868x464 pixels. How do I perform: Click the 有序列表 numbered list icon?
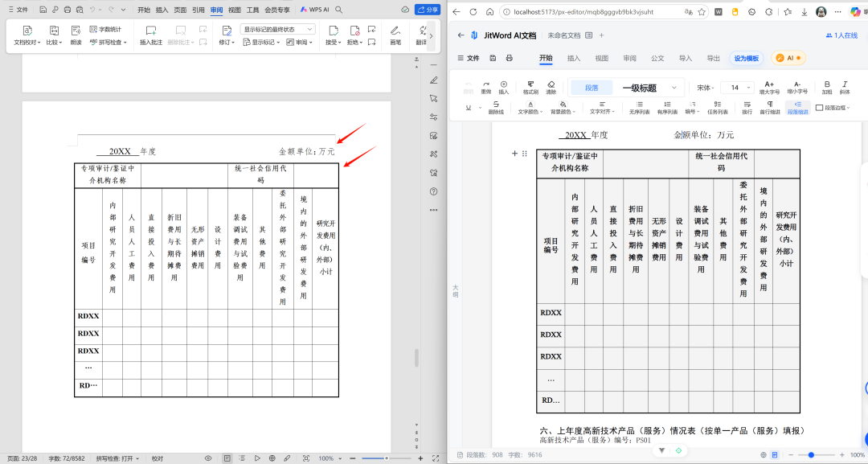667,108
